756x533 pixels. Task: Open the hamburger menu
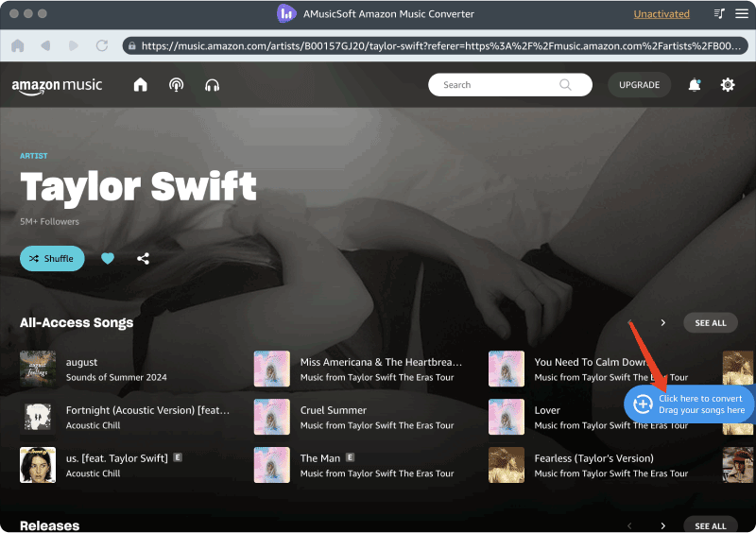coord(742,13)
